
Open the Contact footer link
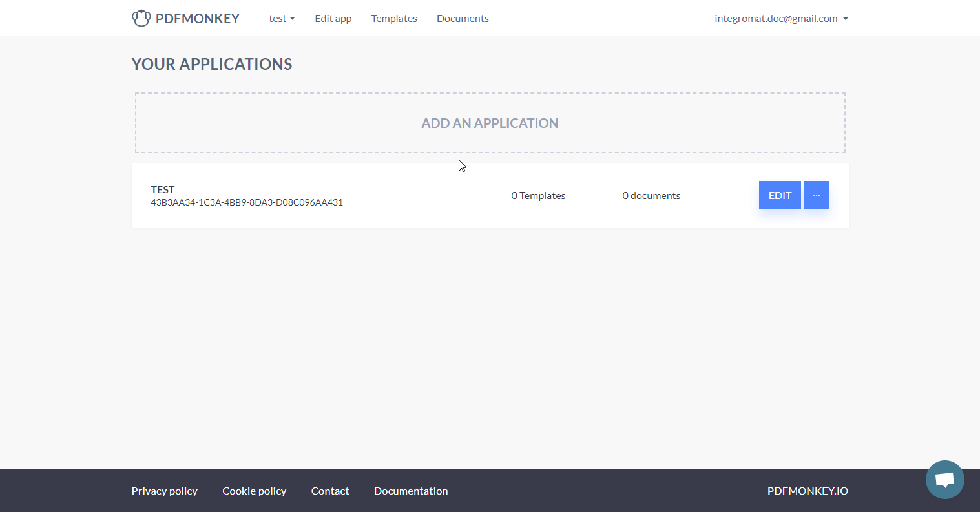330,491
